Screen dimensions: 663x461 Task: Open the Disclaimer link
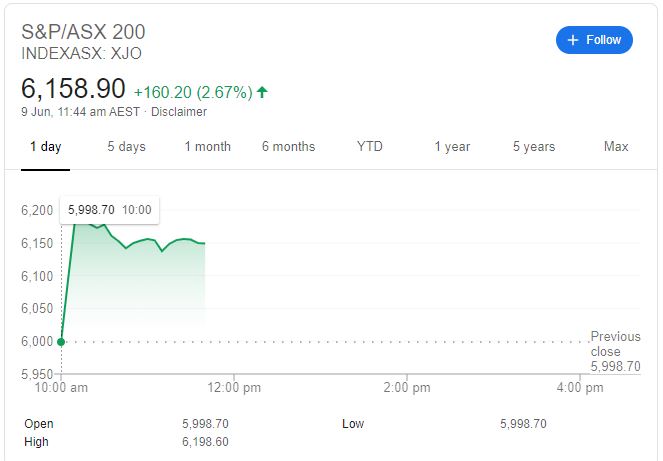[x=179, y=112]
